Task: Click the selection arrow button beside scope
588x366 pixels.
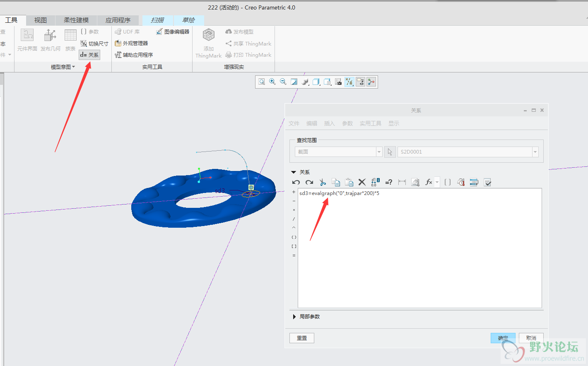Action: 390,152
